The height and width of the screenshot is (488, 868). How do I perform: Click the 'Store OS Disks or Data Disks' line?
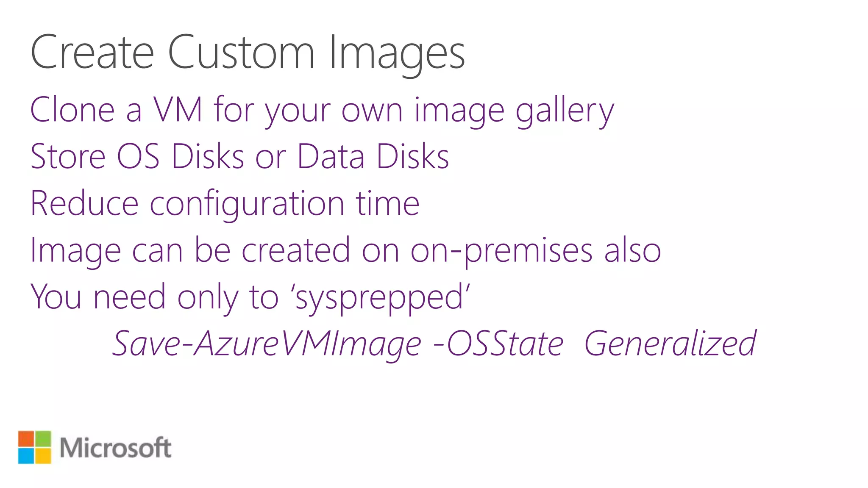pos(239,157)
